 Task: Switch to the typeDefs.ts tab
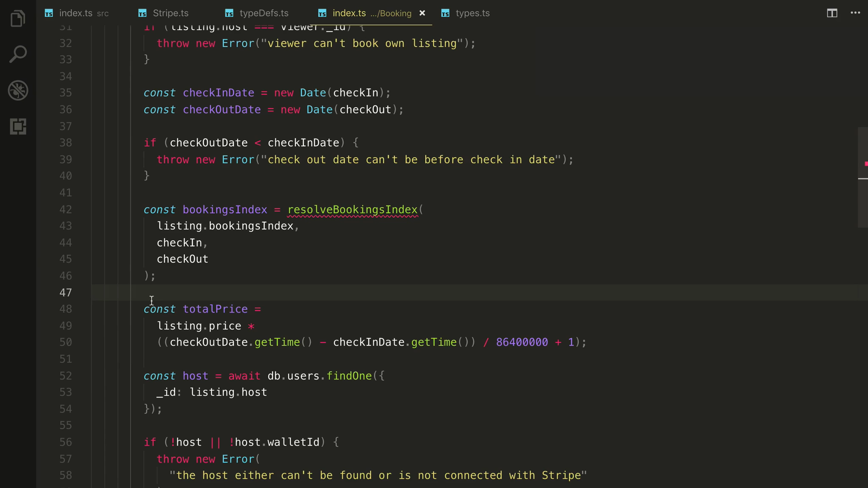coord(264,13)
